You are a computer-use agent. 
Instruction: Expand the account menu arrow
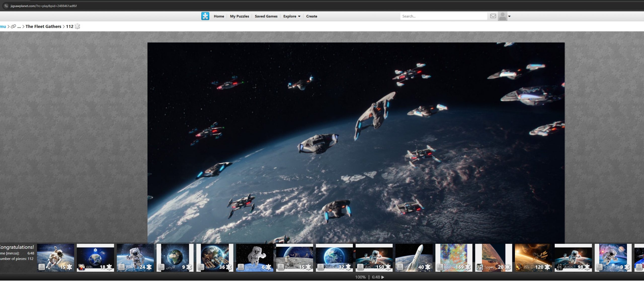(x=509, y=16)
